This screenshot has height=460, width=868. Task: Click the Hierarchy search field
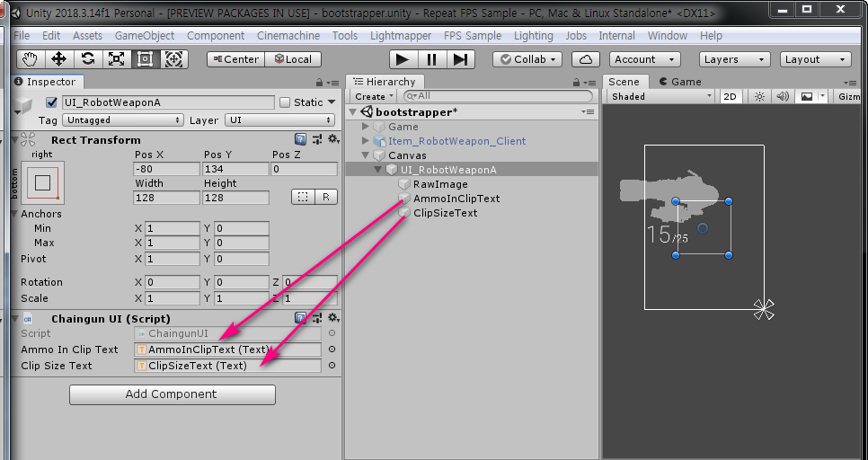(498, 96)
